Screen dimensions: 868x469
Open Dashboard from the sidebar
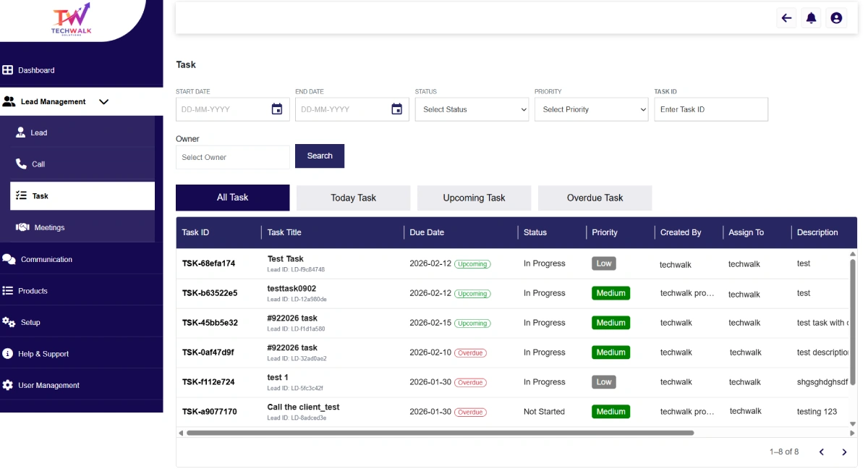tap(36, 70)
